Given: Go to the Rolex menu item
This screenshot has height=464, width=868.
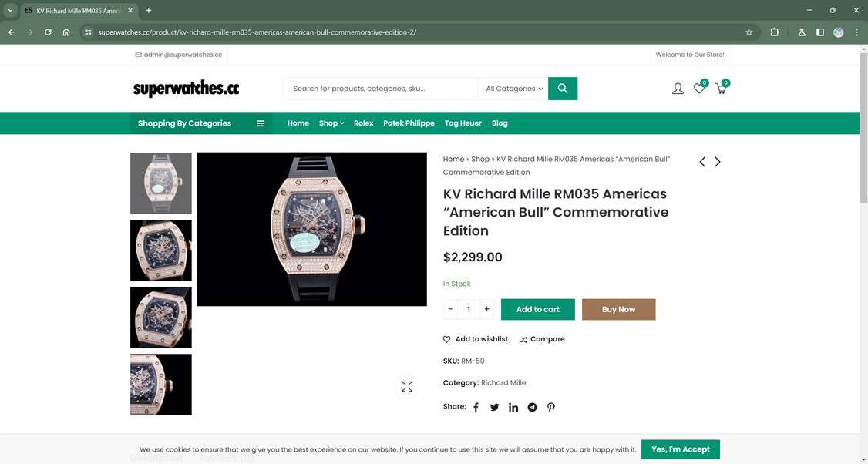Looking at the screenshot, I should tap(364, 123).
